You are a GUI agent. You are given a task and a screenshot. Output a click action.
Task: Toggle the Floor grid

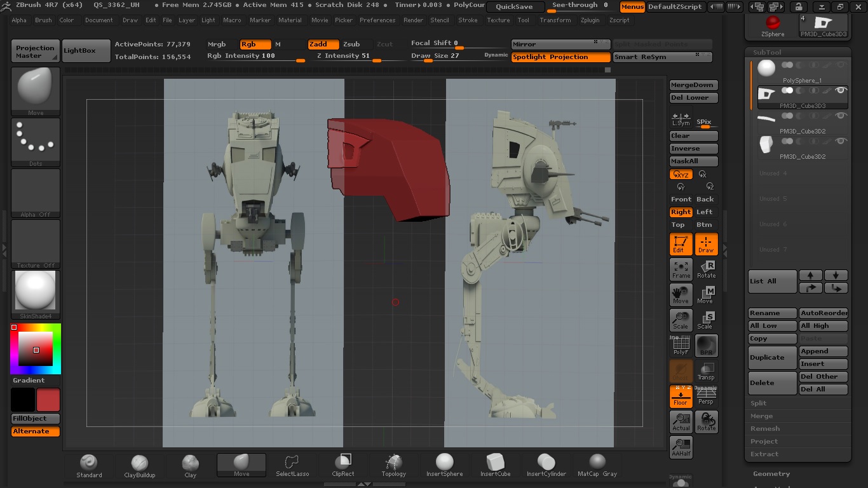coord(681,396)
